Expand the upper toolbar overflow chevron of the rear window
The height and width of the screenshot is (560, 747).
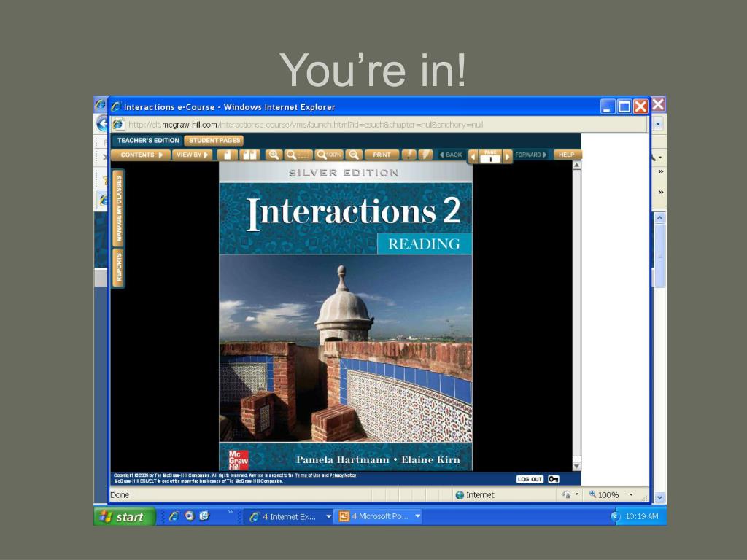661,171
